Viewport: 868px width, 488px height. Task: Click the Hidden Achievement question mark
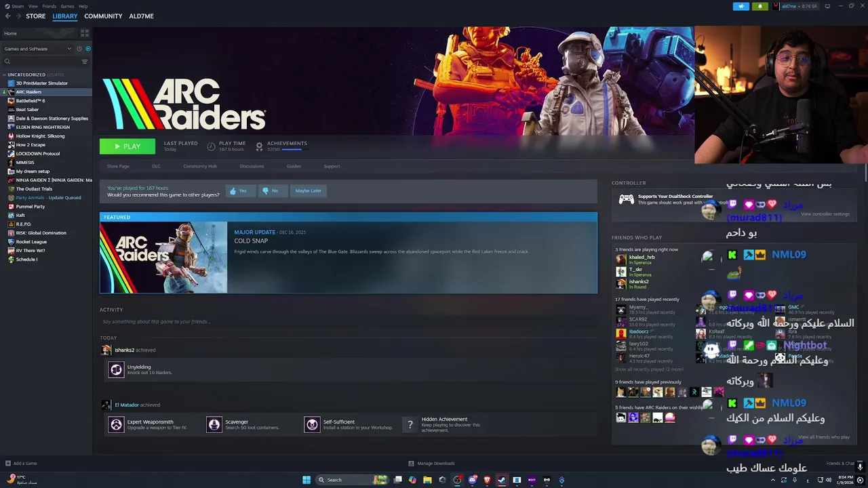click(x=410, y=425)
